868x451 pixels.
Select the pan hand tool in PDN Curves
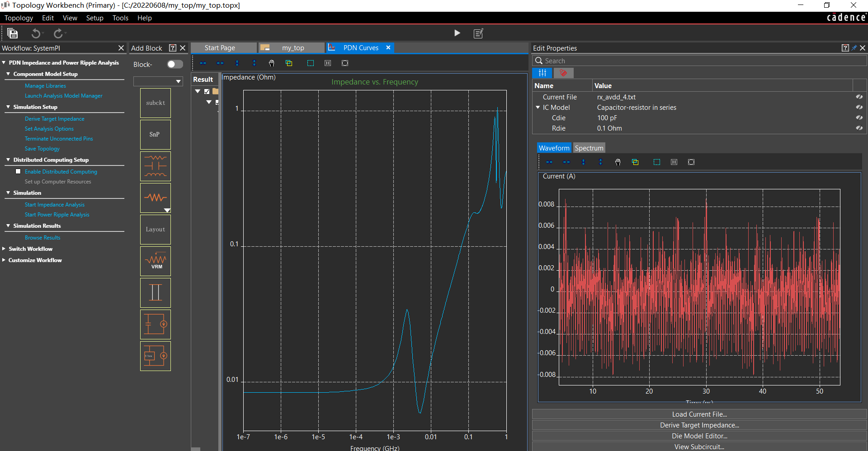click(271, 63)
